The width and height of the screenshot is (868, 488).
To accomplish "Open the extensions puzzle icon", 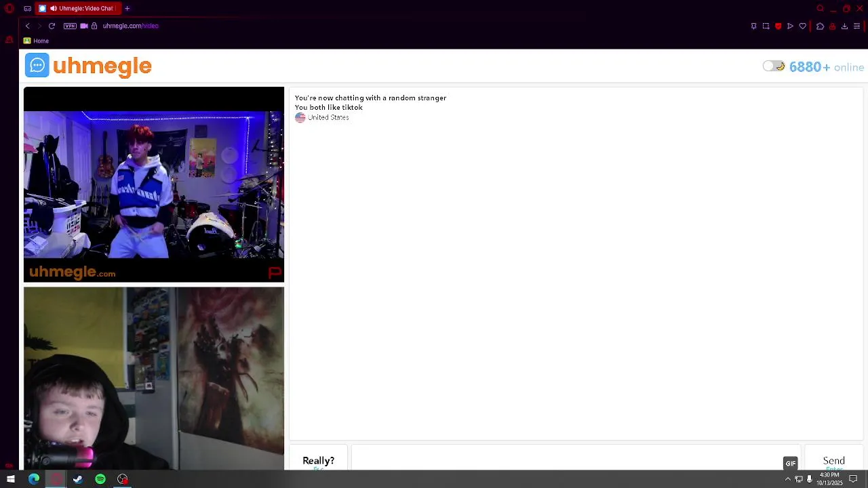I will click(x=820, y=26).
